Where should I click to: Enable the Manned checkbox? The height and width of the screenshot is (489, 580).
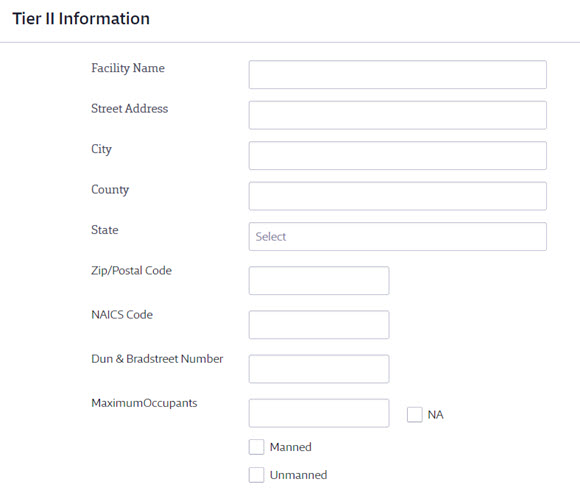tap(256, 447)
